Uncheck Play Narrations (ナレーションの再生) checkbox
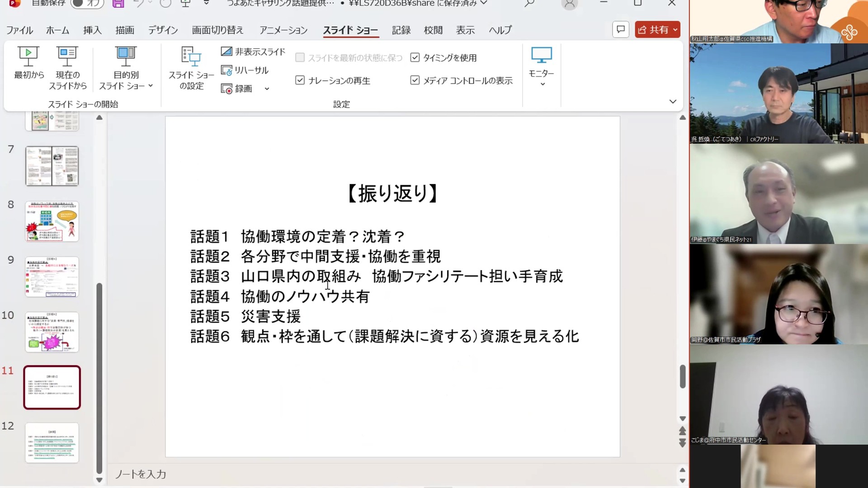Screen dimensions: 868x488 pos(300,80)
